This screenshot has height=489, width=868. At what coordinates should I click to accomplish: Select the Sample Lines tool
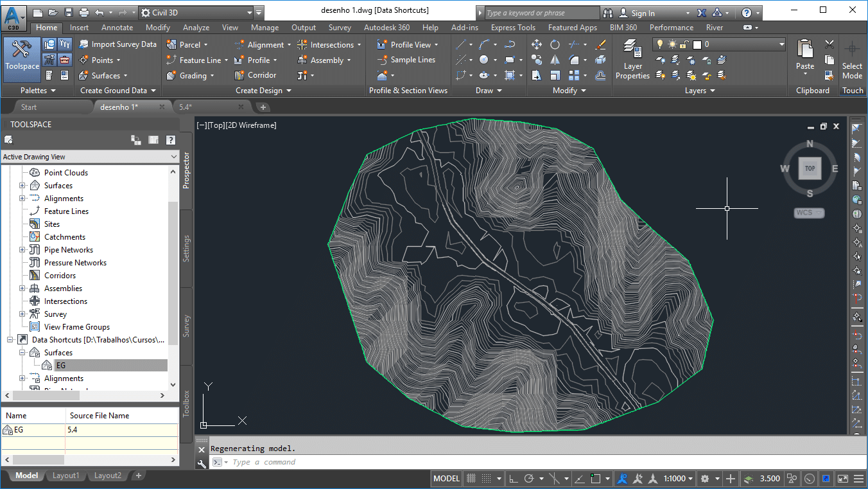point(407,59)
